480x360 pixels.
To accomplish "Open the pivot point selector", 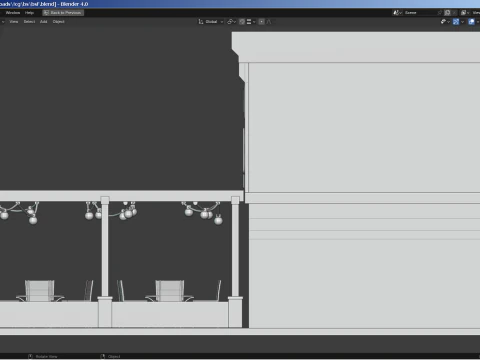I will pyautogui.click(x=231, y=22).
